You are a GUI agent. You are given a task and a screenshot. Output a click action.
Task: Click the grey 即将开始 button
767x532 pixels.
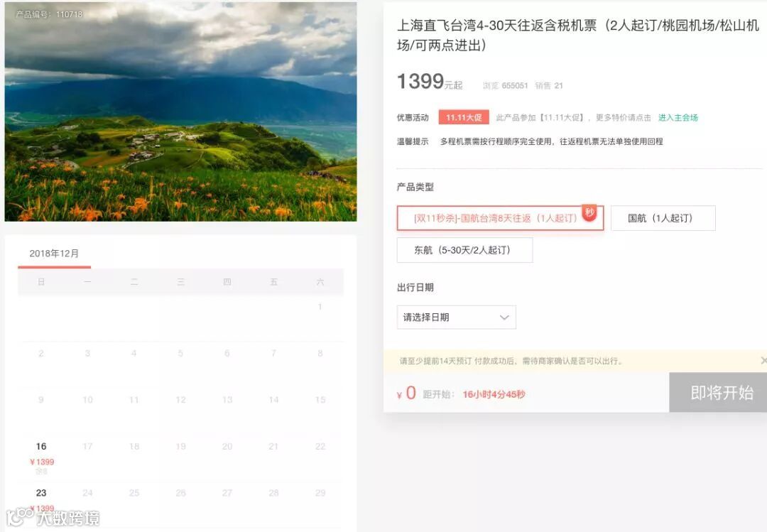pos(718,393)
